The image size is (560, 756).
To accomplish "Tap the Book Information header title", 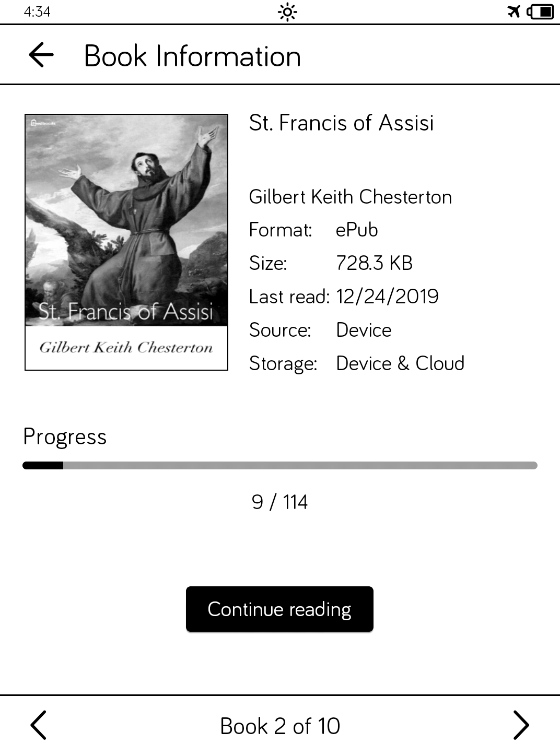I will (x=192, y=56).
